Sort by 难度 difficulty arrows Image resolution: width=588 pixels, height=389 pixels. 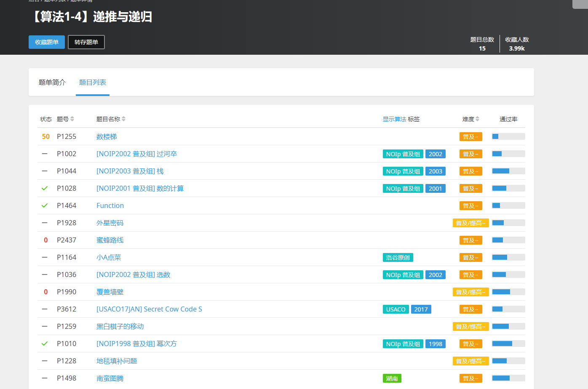pos(477,119)
